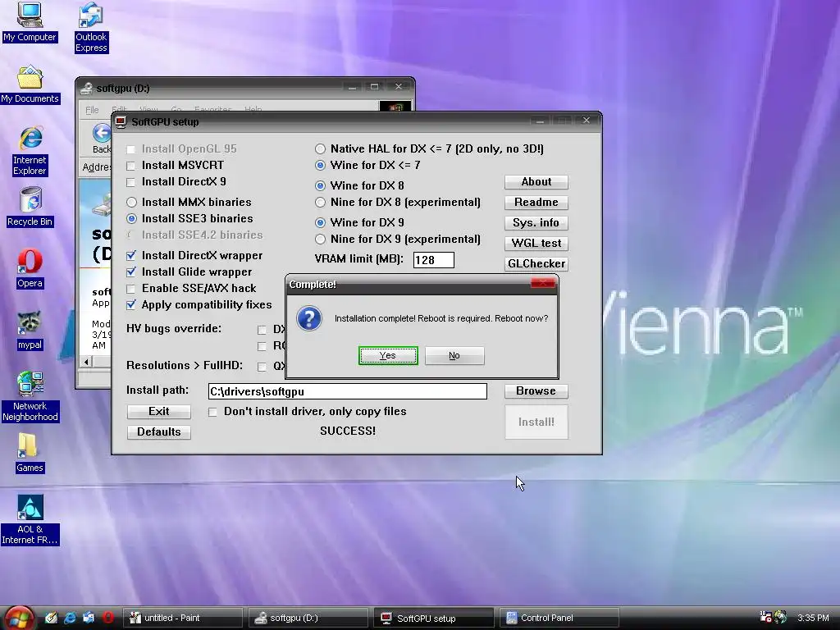This screenshot has height=630, width=840.
Task: Launch the Opera desktop shortcut
Action: point(30,268)
